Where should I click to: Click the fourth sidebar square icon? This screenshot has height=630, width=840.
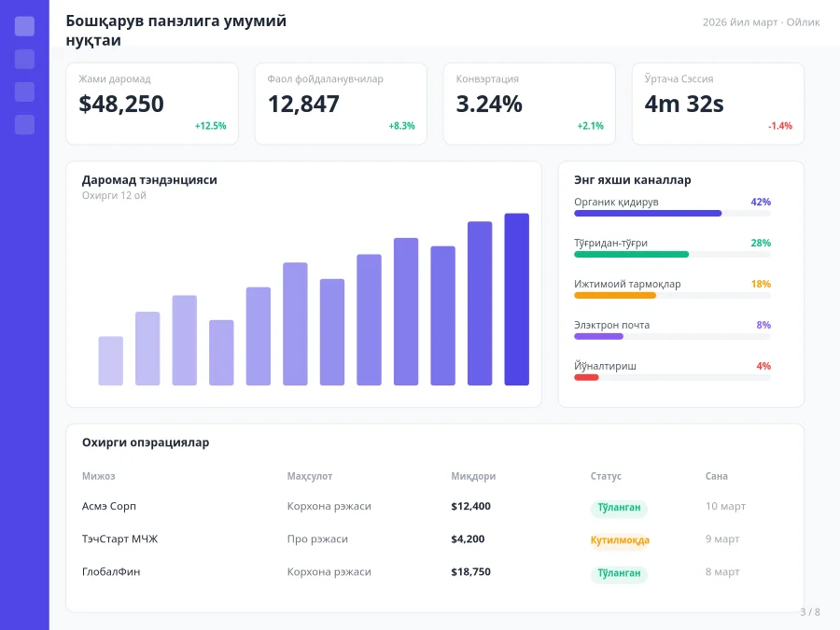point(24,124)
